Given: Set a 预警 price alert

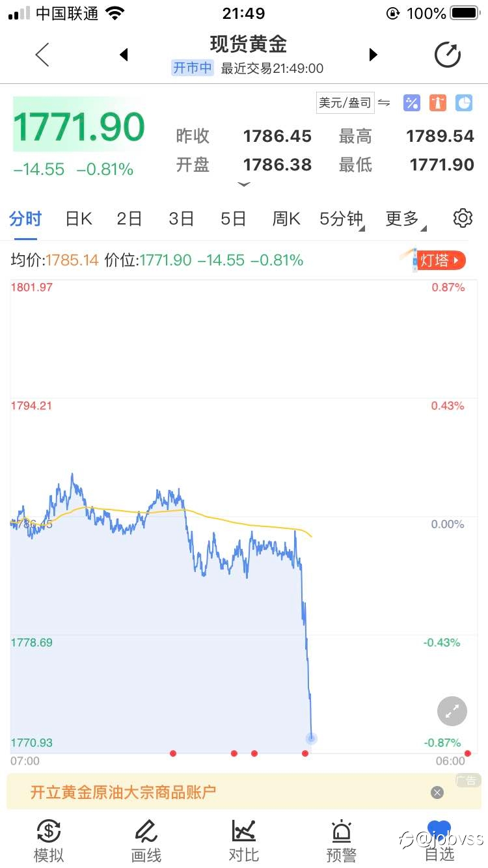Looking at the screenshot, I should point(341,841).
